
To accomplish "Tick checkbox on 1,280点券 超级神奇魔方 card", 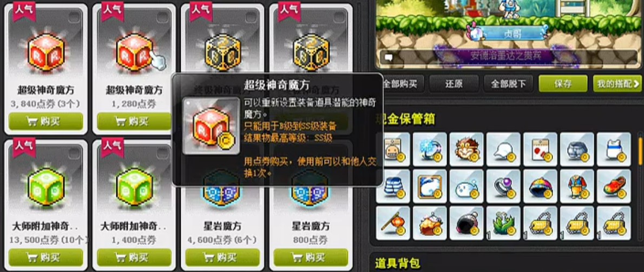I will [x=162, y=17].
